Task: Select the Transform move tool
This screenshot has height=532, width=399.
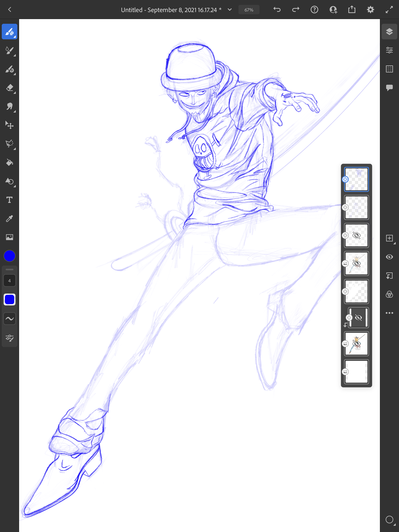Action: point(9,125)
